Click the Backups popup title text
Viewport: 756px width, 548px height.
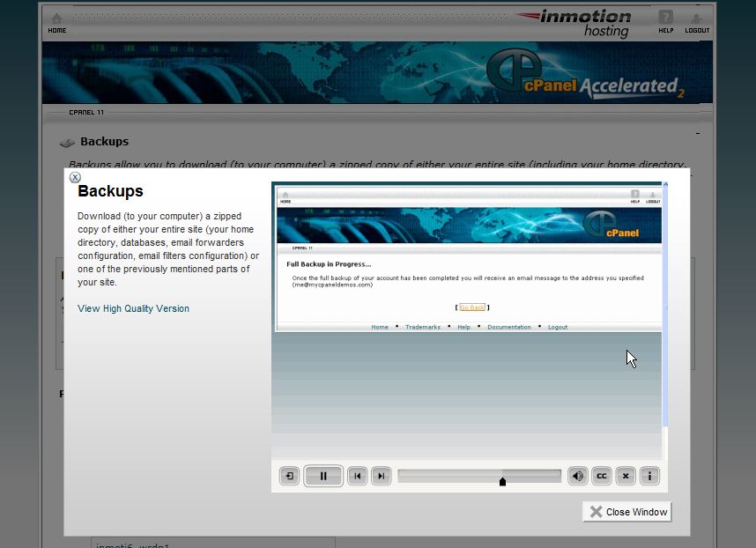click(110, 191)
